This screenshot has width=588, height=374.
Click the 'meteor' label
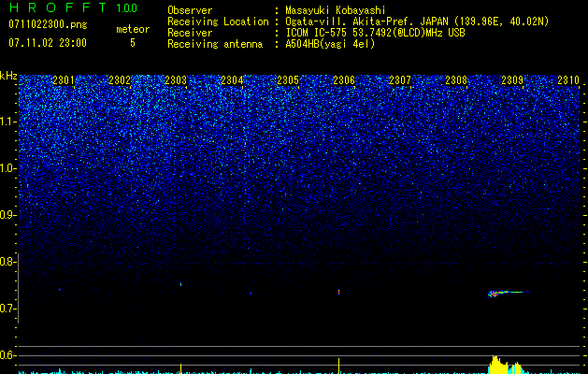pyautogui.click(x=133, y=29)
